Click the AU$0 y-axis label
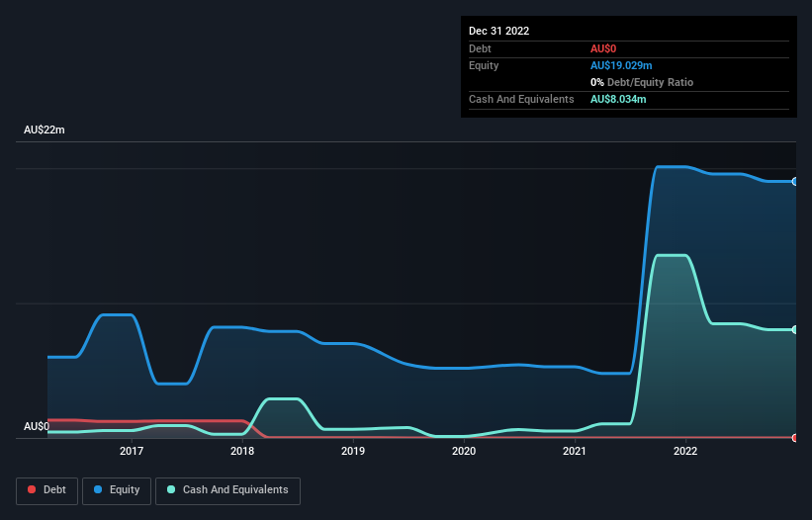Image resolution: width=812 pixels, height=520 pixels. tap(37, 426)
